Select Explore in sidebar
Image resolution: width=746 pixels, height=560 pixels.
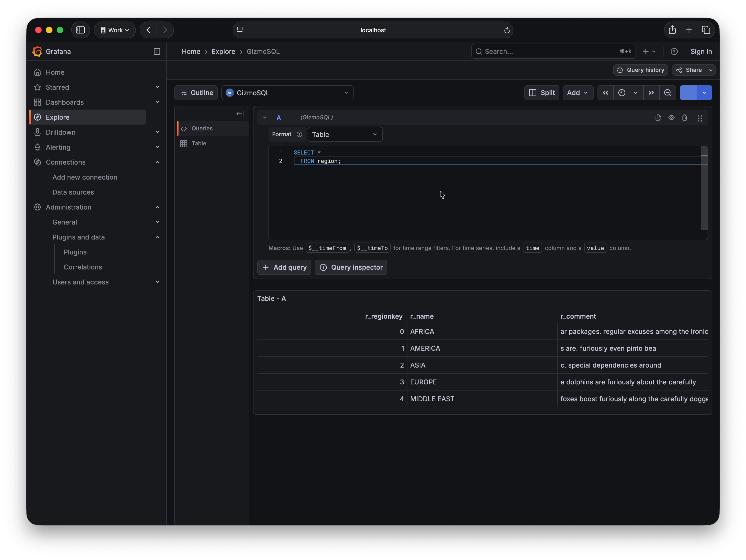tap(88, 117)
